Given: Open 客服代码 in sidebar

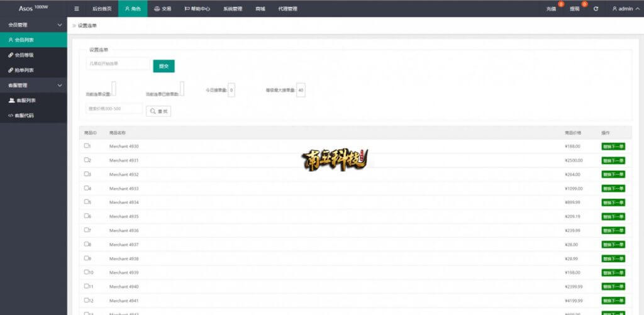Looking at the screenshot, I should 33,116.
